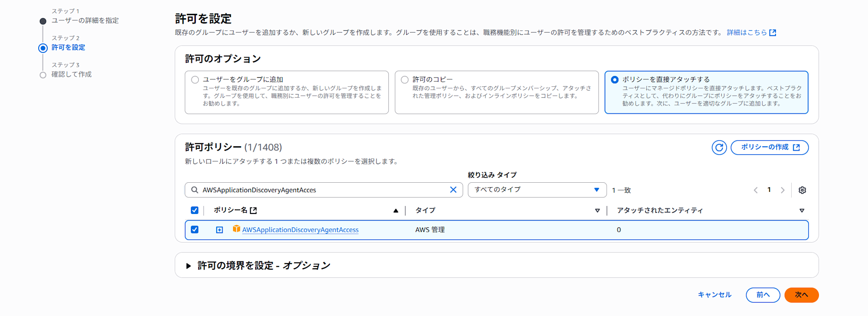Open AWSApplicationDiscoveryAgentAccess policy link
Image resolution: width=868 pixels, height=316 pixels.
click(x=300, y=230)
